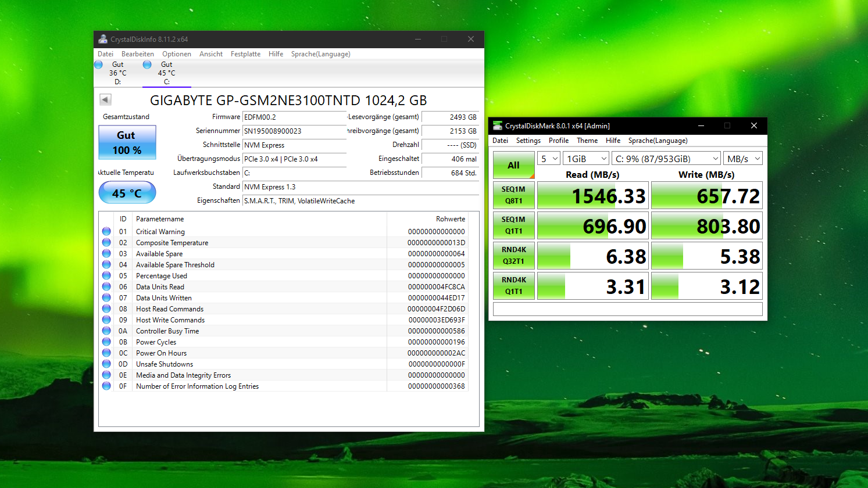Click the total reads value 2493 GB
868x488 pixels.
point(451,117)
